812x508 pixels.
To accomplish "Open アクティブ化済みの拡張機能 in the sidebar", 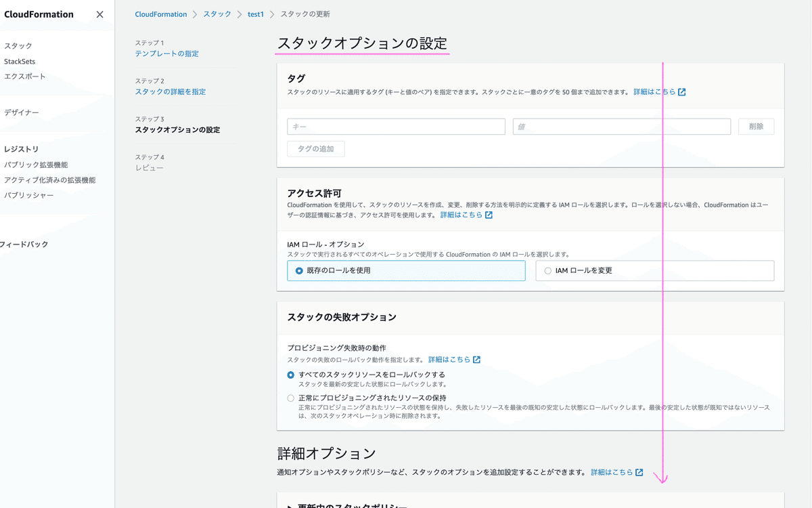I will [x=50, y=180].
